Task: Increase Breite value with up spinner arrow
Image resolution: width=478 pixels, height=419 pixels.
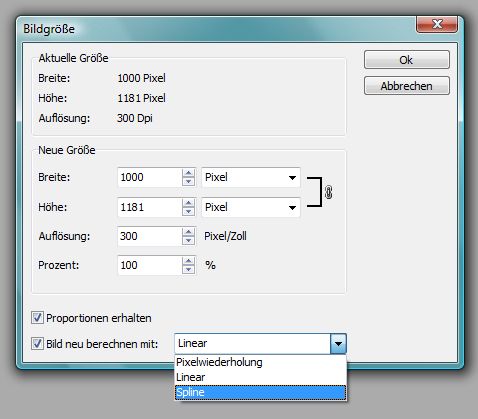Action: click(x=189, y=173)
